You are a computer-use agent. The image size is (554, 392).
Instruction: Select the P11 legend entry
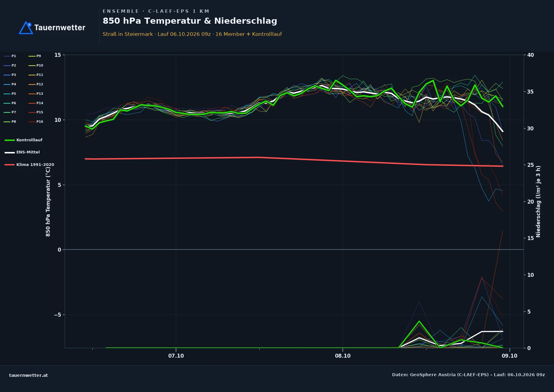pos(36,75)
